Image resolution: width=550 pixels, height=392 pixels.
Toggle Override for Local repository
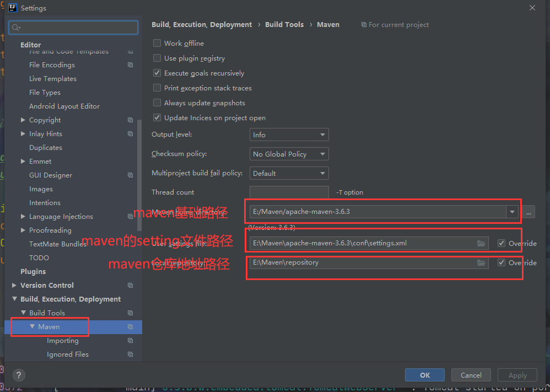pos(502,262)
